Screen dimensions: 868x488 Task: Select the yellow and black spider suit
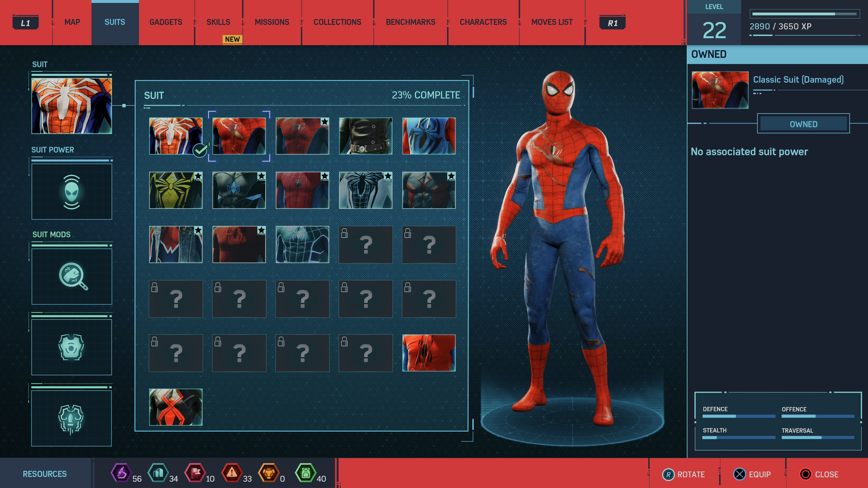pos(176,190)
